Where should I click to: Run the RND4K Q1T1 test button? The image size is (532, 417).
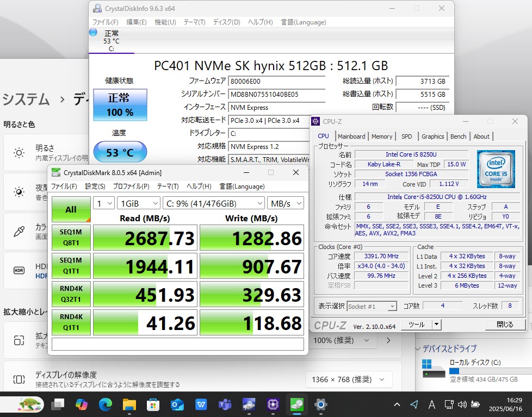pos(71,322)
